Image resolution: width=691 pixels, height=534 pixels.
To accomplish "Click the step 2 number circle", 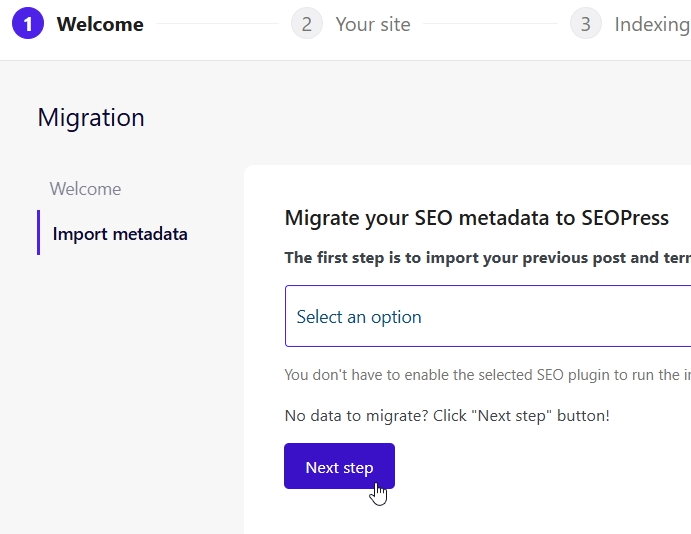I will click(x=307, y=24).
